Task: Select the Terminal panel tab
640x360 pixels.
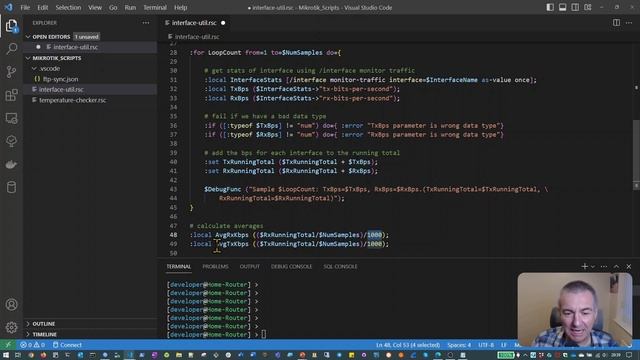Action: [x=178, y=267]
